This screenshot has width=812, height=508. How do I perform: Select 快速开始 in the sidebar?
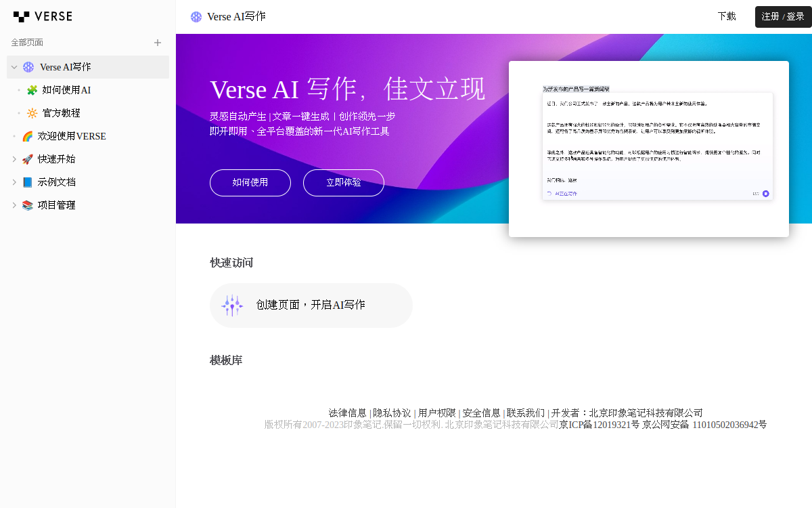(x=57, y=159)
